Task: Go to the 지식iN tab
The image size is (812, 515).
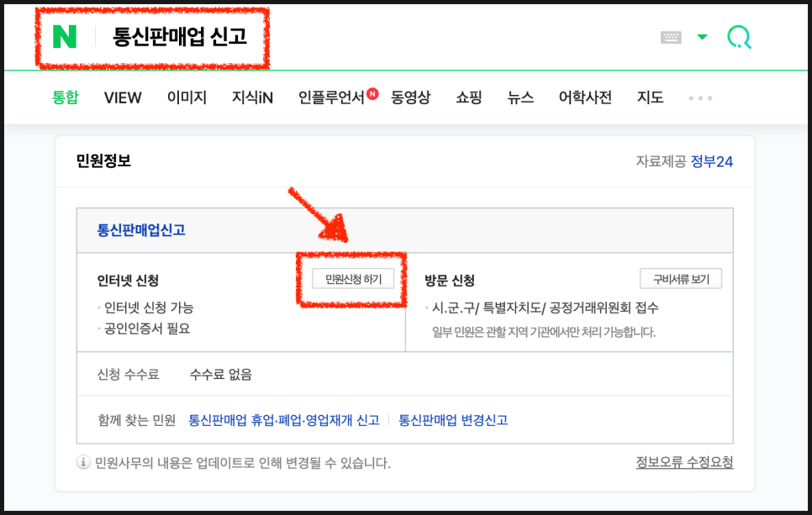Action: coord(252,97)
